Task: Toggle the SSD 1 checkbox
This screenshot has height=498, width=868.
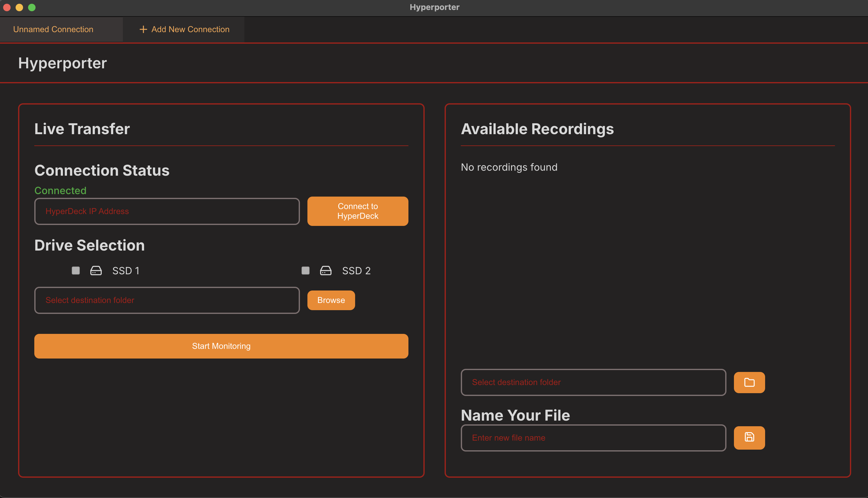Action: (75, 271)
